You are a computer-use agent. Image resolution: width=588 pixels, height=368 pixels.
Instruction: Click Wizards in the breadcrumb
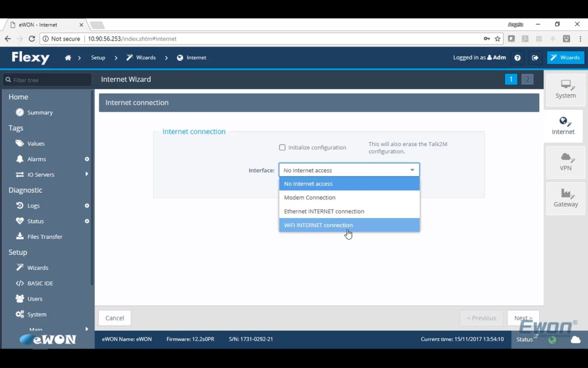point(141,58)
